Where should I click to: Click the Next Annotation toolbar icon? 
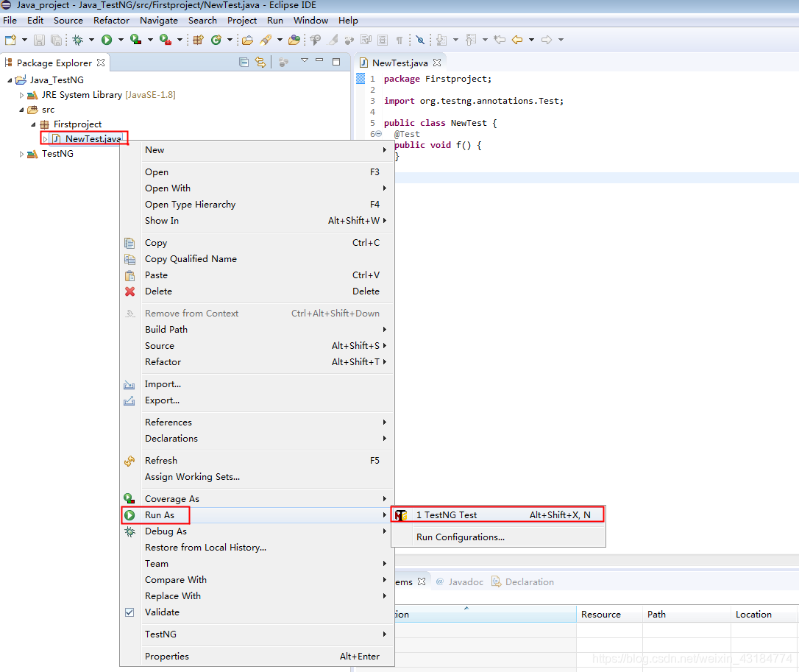[x=441, y=40]
